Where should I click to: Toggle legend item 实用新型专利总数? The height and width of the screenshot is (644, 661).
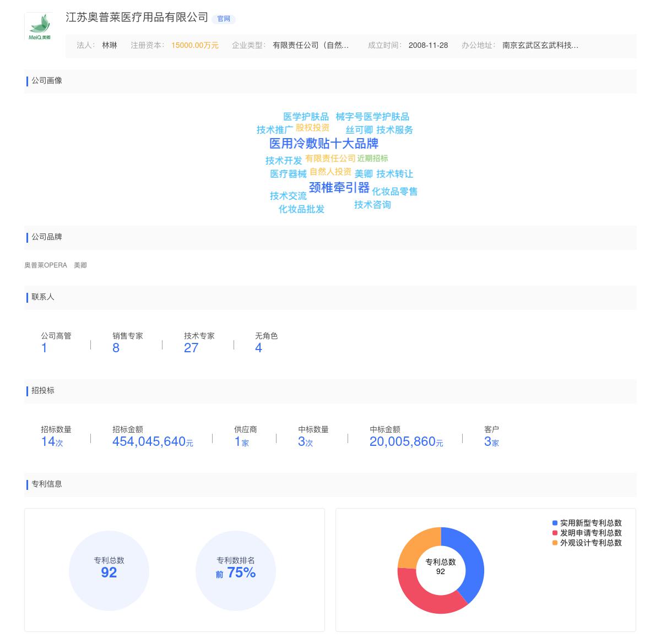(587, 523)
